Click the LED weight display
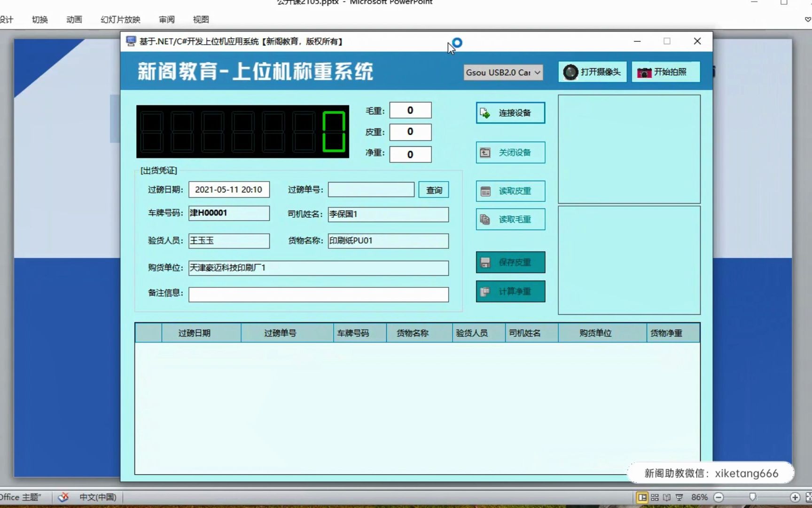The image size is (812, 508). 242,132
